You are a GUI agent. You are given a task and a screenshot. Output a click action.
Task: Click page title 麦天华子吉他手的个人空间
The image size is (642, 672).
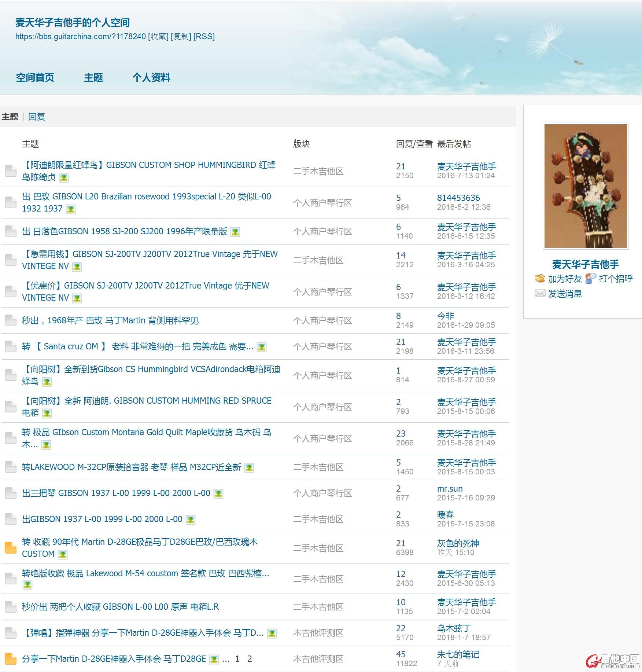(73, 22)
